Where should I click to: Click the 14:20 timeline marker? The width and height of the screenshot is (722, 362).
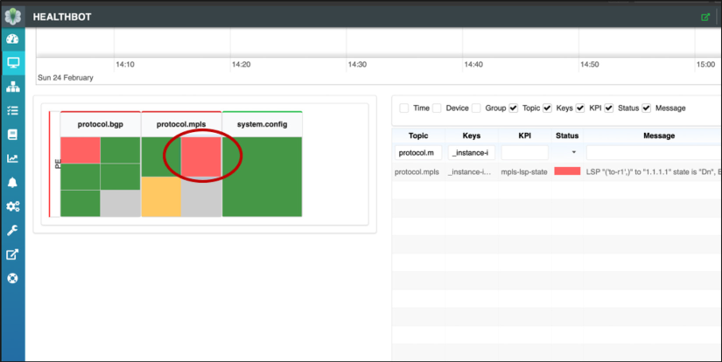point(241,64)
